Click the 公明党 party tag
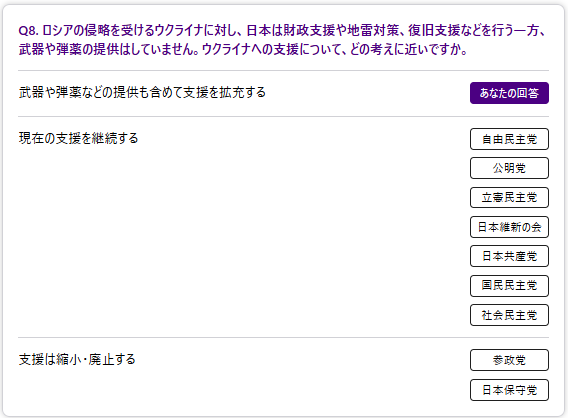This screenshot has width=568, height=418. [509, 168]
